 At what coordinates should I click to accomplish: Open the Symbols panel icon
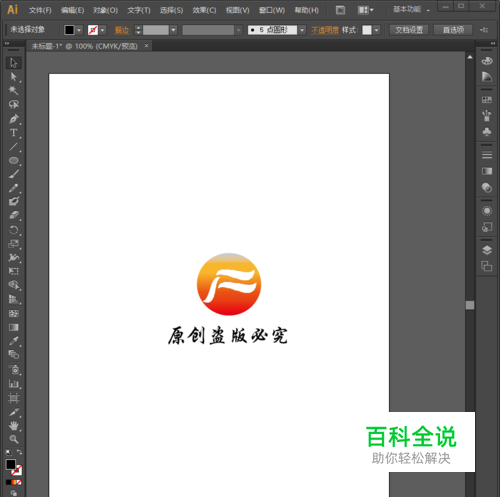click(x=487, y=132)
